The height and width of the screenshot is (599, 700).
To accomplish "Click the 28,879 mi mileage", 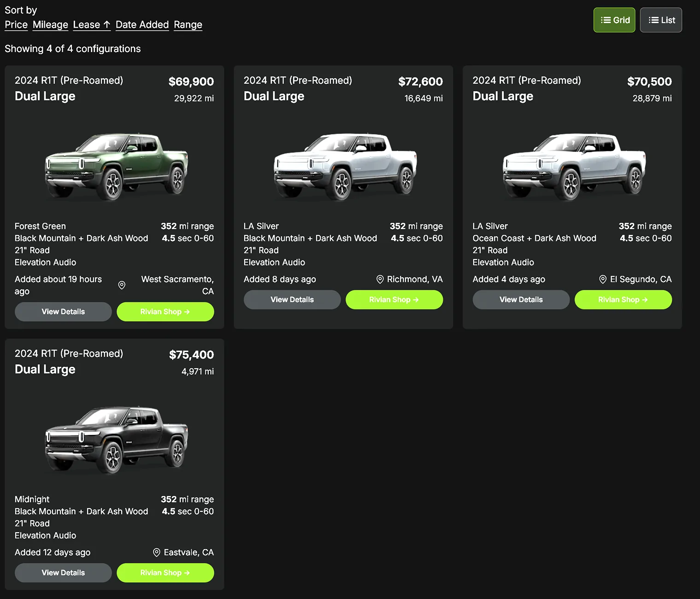I will pos(652,98).
